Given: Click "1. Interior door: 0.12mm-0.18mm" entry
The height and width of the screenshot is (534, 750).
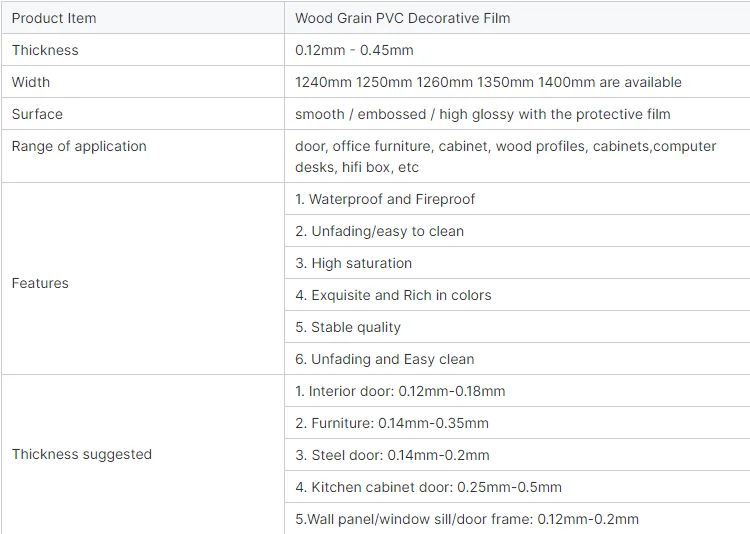Looking at the screenshot, I should pos(400,391).
